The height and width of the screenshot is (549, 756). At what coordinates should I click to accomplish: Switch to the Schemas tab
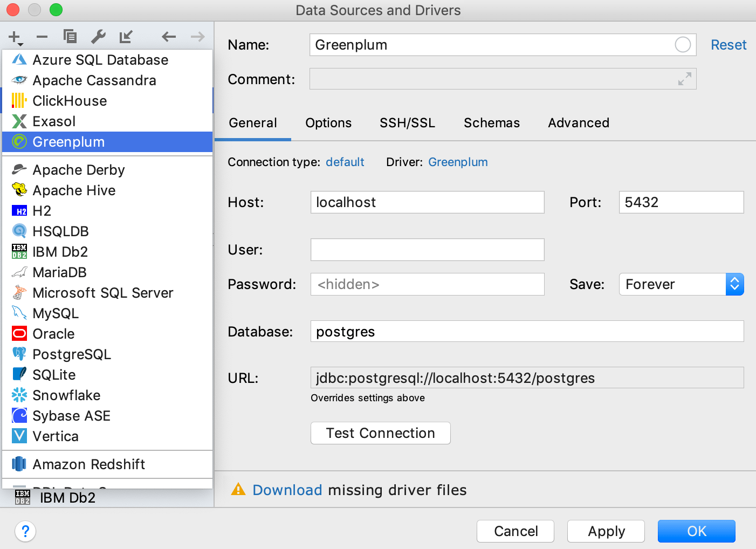pyautogui.click(x=492, y=123)
